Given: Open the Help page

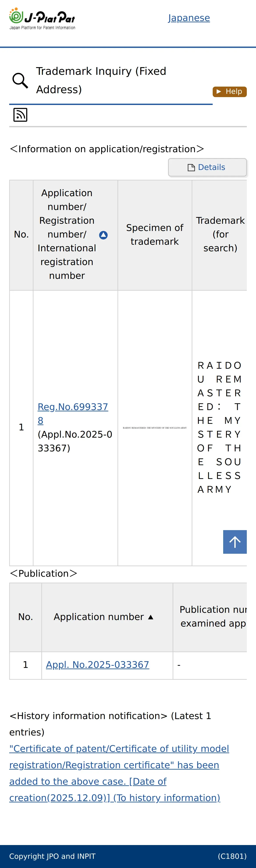Looking at the screenshot, I should point(230,92).
